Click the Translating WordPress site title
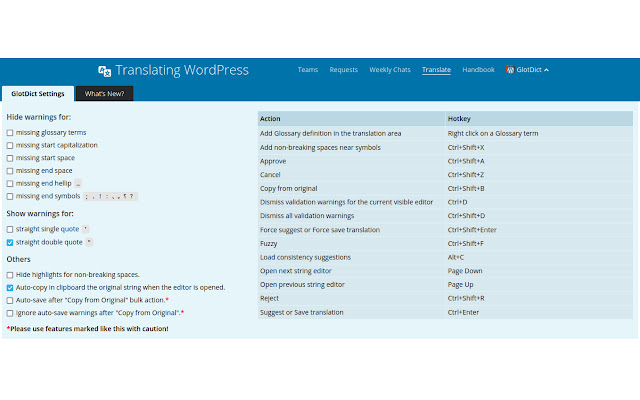Image resolution: width=640 pixels, height=400 pixels. 182,70
